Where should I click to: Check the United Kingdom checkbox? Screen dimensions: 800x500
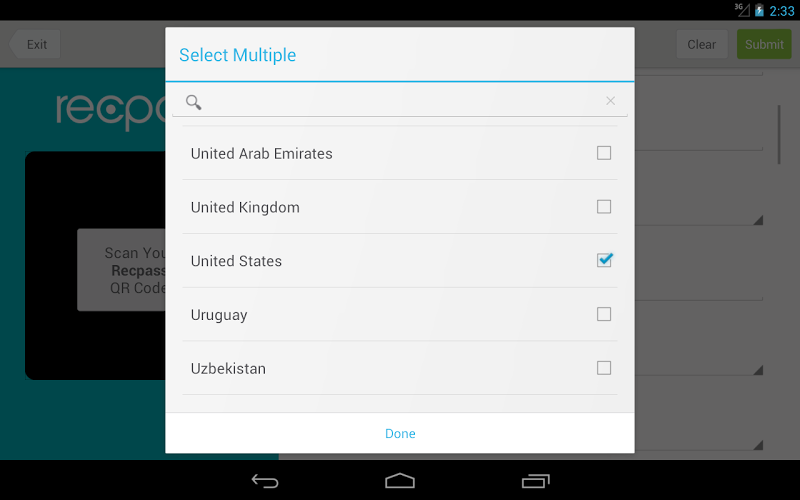[604, 207]
